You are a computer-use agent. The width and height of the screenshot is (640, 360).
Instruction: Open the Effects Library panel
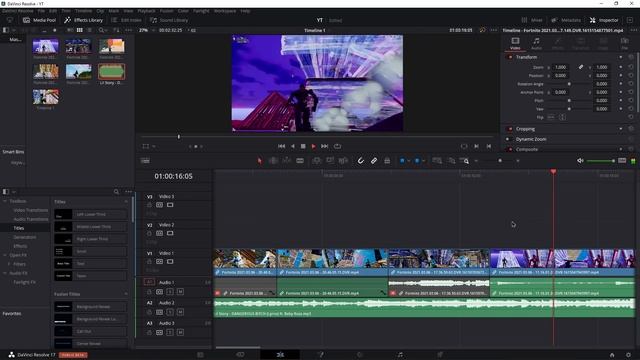tap(83, 20)
